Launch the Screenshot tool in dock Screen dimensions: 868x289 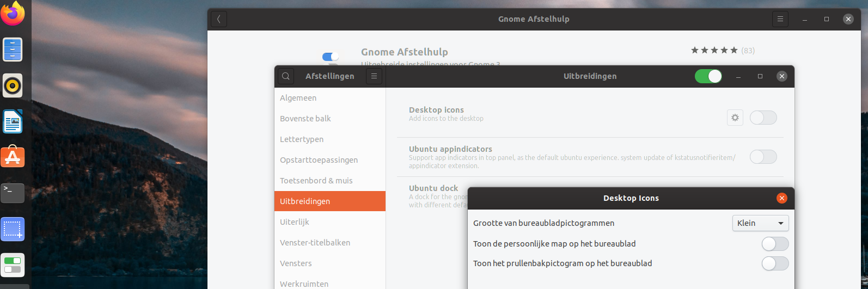click(x=13, y=229)
